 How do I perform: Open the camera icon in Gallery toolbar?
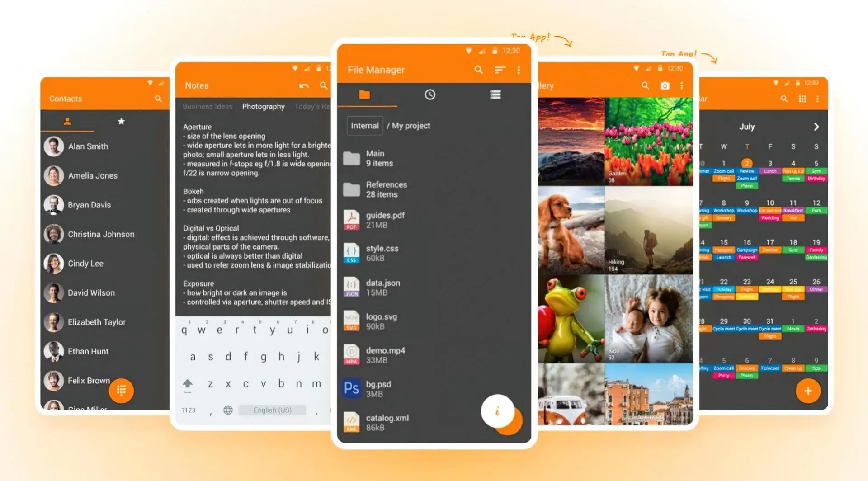665,85
